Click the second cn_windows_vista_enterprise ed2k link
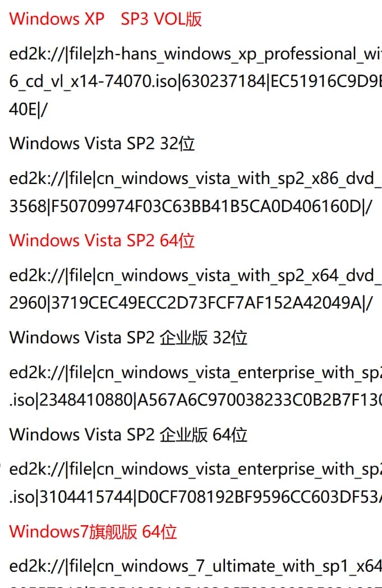This screenshot has height=588, width=382. click(x=195, y=470)
